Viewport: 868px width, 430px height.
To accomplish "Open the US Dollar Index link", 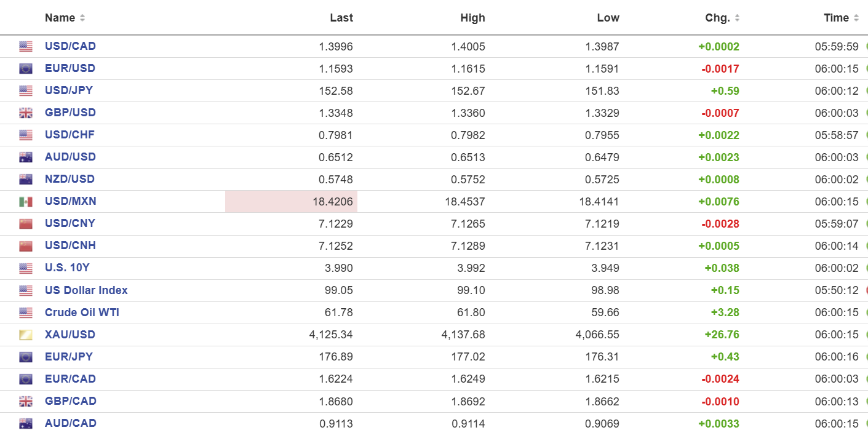I will coord(86,290).
